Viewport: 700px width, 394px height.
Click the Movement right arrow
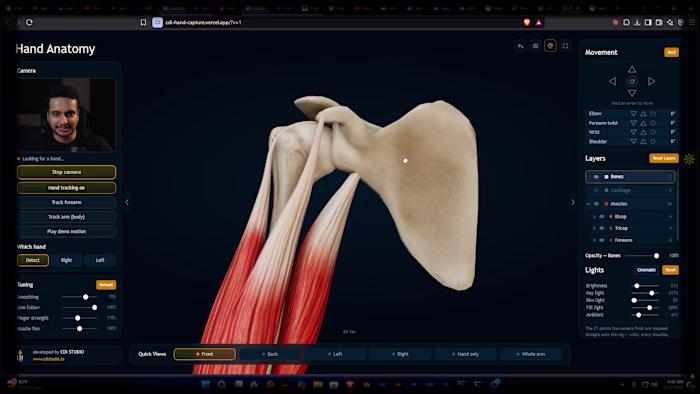point(651,81)
